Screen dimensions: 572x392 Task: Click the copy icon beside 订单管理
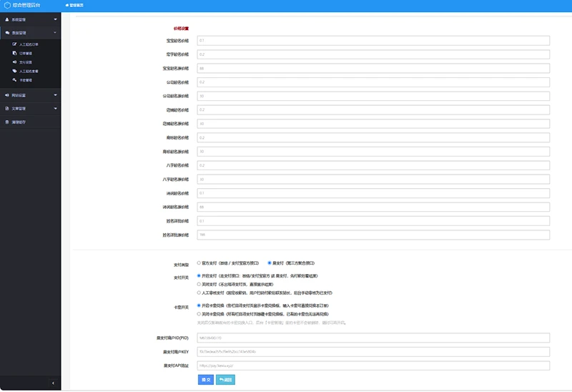14,53
